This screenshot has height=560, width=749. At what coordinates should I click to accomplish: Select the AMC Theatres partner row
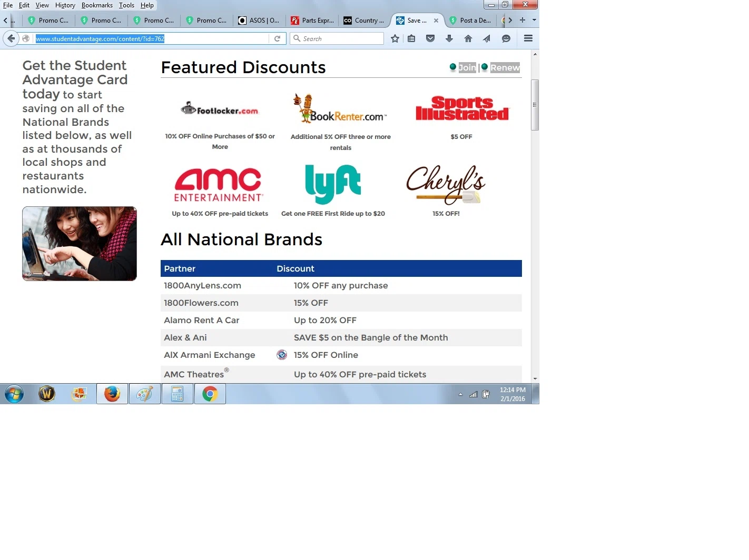click(341, 374)
